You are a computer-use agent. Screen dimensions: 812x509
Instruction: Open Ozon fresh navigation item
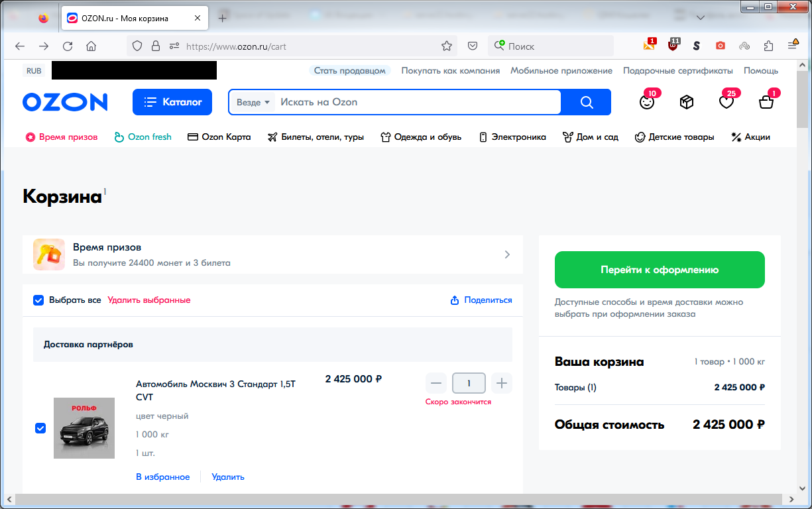pos(143,137)
